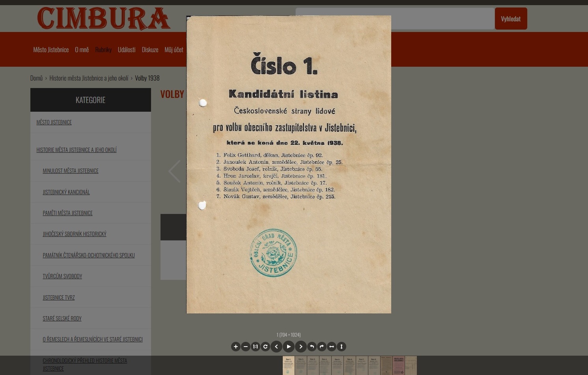Zoom out with the minus icon
The image size is (588, 375).
[246, 347]
